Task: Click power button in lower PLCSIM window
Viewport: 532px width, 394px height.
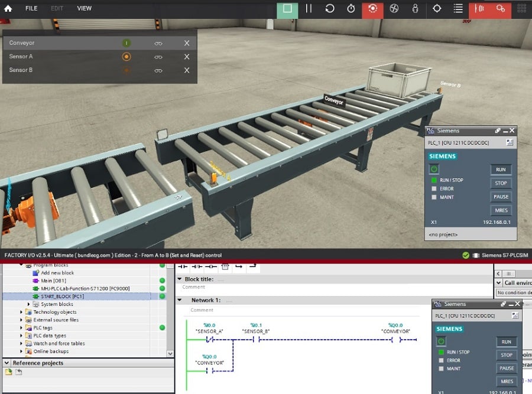Action: tap(441, 341)
